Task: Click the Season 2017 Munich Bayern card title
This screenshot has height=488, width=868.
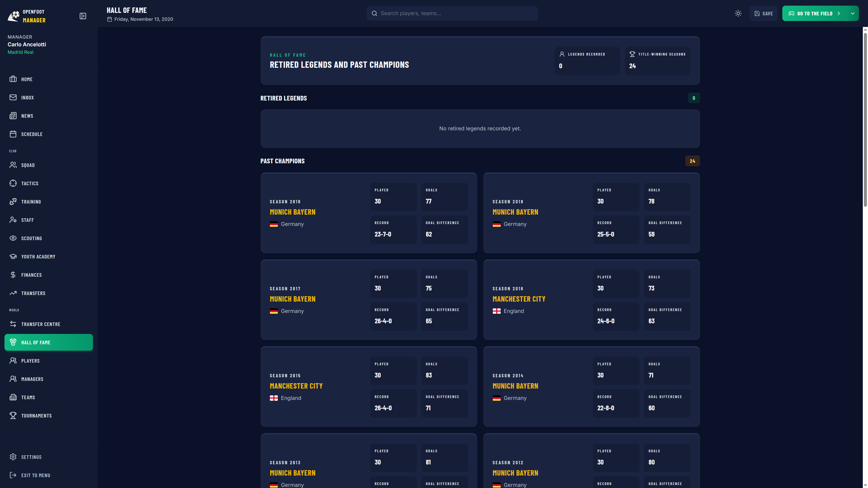Action: pyautogui.click(x=292, y=299)
